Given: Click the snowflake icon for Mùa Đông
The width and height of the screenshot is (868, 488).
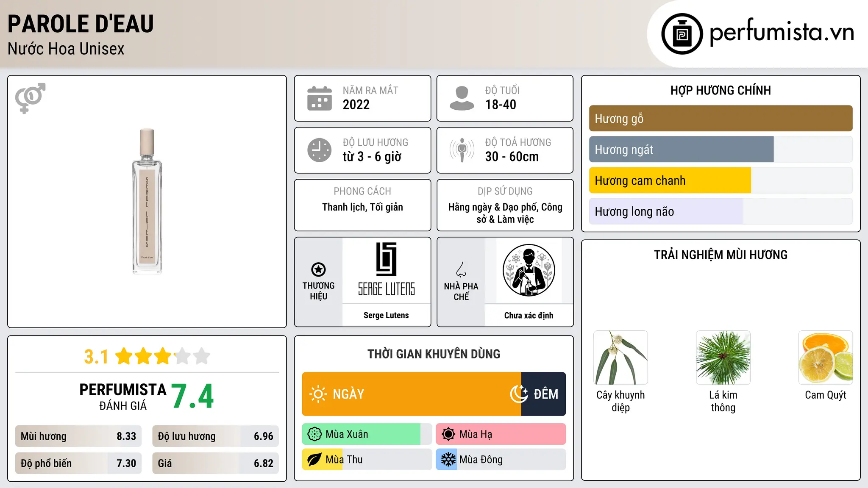Looking at the screenshot, I should [x=448, y=460].
